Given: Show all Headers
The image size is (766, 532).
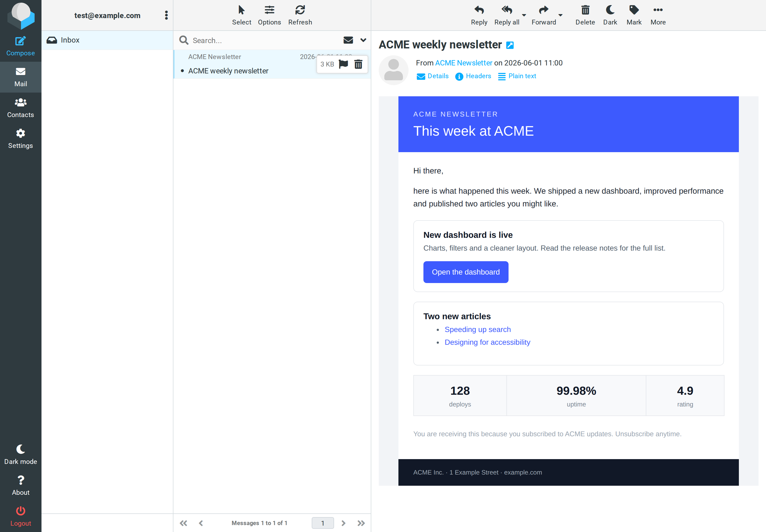Looking at the screenshot, I should pyautogui.click(x=473, y=76).
